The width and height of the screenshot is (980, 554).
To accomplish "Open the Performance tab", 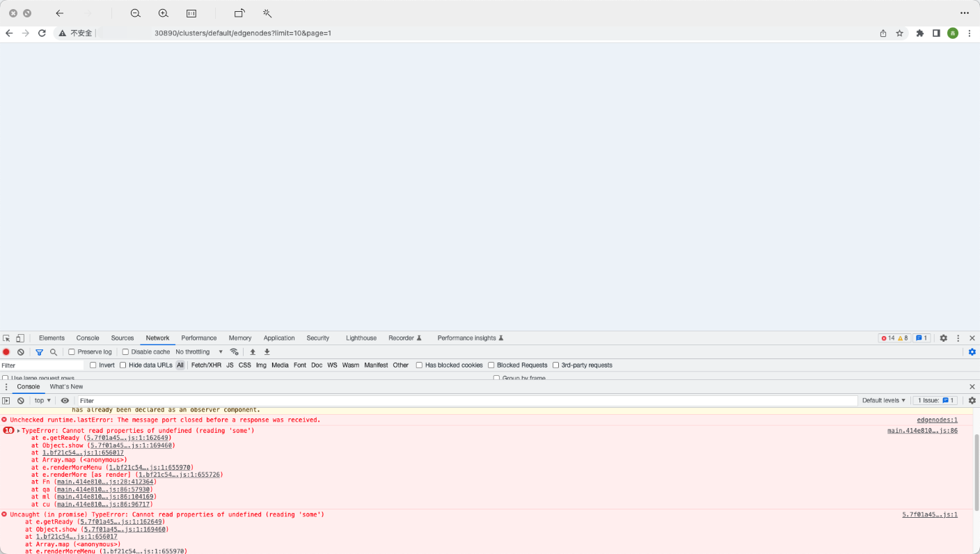I will 199,338.
